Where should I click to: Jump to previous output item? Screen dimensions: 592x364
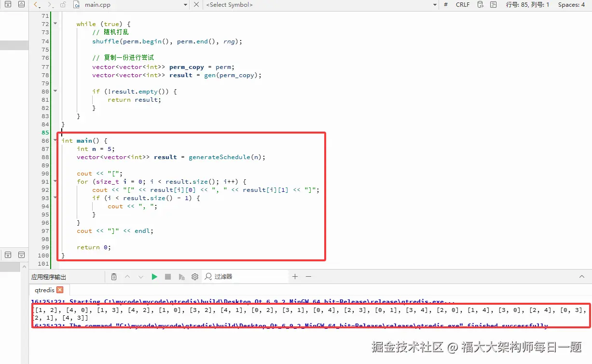127,277
